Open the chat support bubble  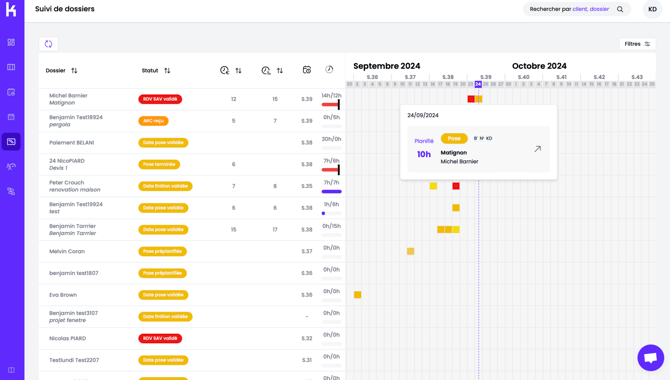[650, 357]
